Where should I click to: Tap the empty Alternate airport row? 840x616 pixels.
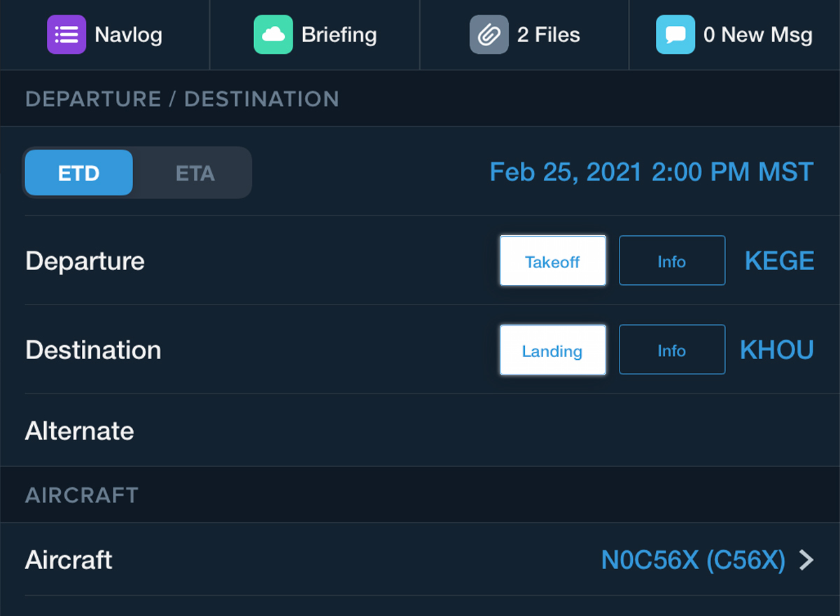tap(420, 430)
